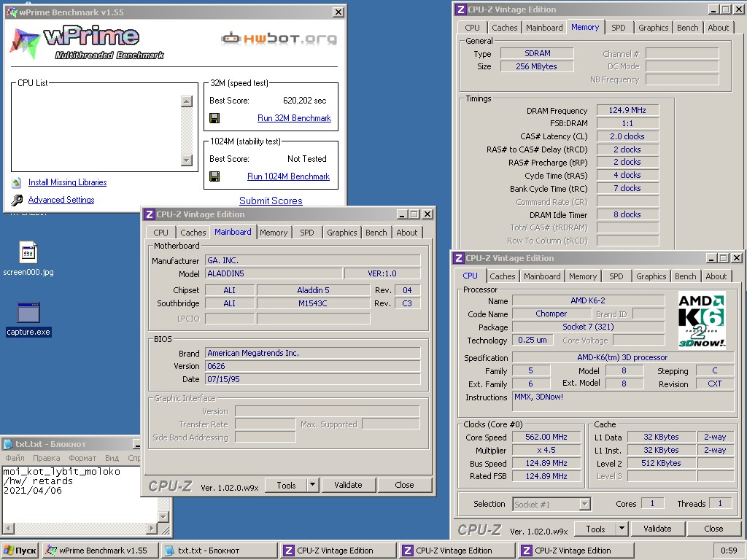
Task: Click Validate in the Mainboard CPU-Z window
Action: click(348, 485)
